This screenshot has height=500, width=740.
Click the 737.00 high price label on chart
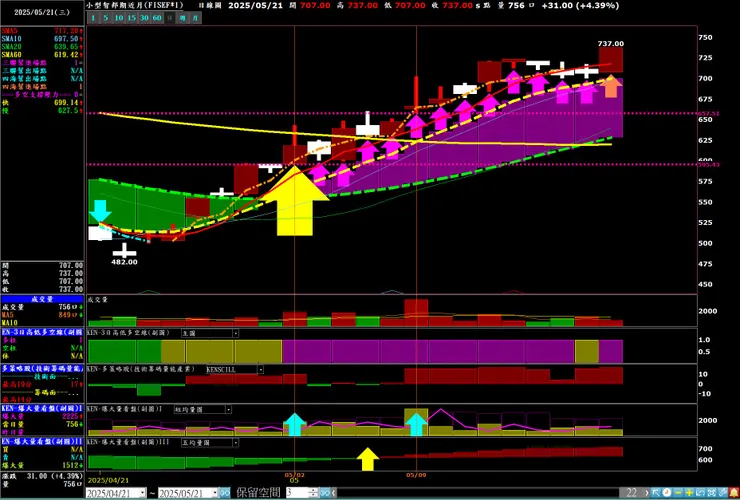pyautogui.click(x=611, y=43)
